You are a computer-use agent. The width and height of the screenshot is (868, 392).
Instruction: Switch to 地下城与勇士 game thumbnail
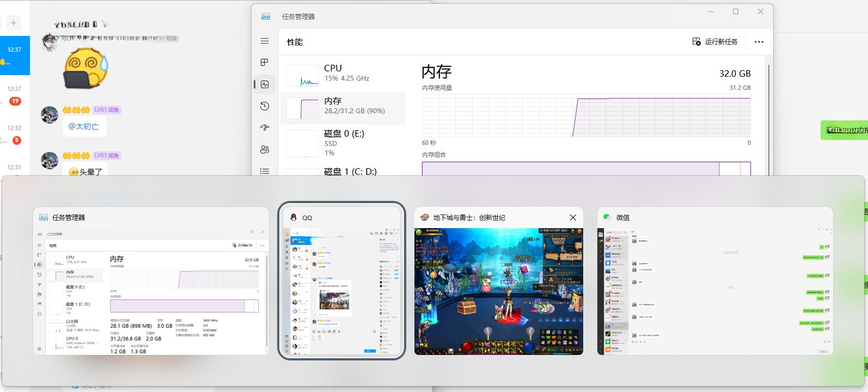498,281
